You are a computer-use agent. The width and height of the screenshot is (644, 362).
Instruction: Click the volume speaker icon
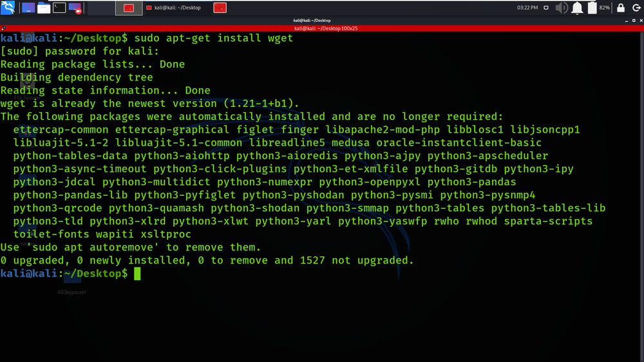[562, 8]
